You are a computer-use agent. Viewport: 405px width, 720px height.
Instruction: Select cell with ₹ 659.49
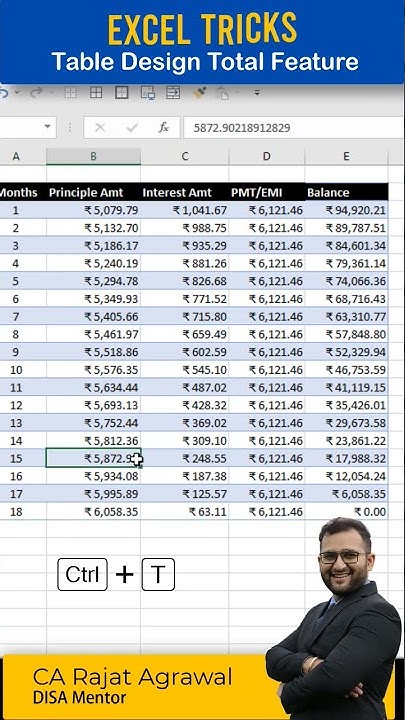[185, 334]
